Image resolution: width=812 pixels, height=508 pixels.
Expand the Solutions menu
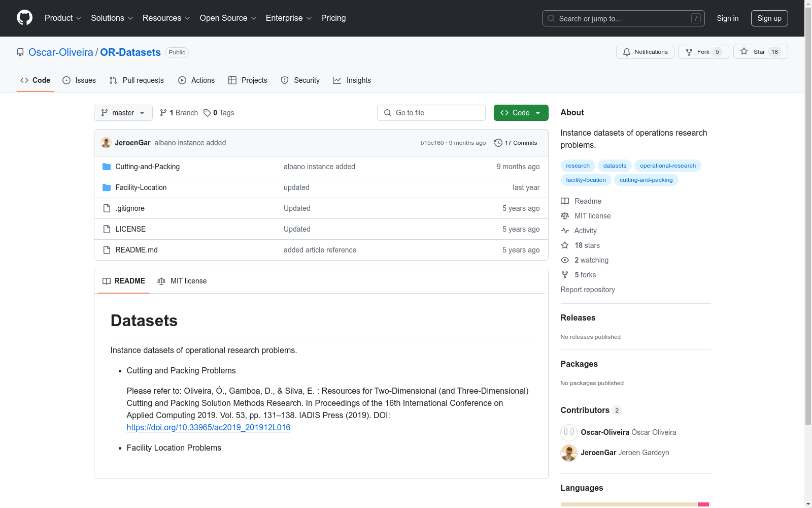click(112, 18)
